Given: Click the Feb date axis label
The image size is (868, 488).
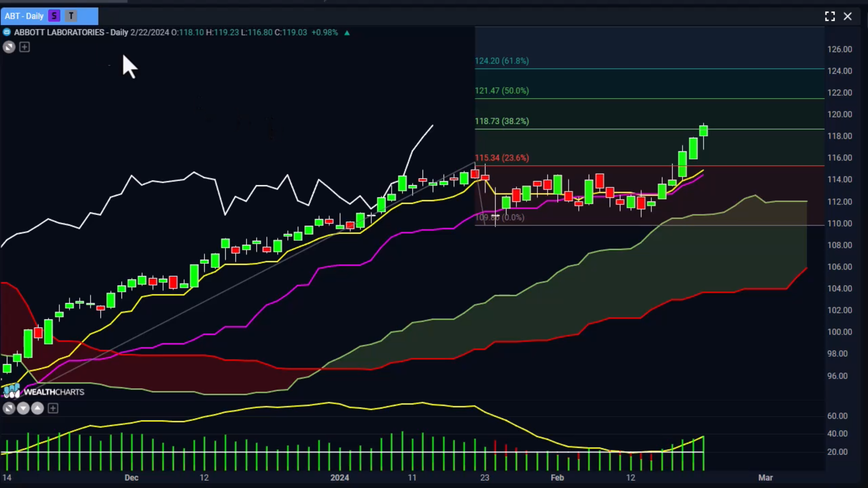Looking at the screenshot, I should click(557, 478).
